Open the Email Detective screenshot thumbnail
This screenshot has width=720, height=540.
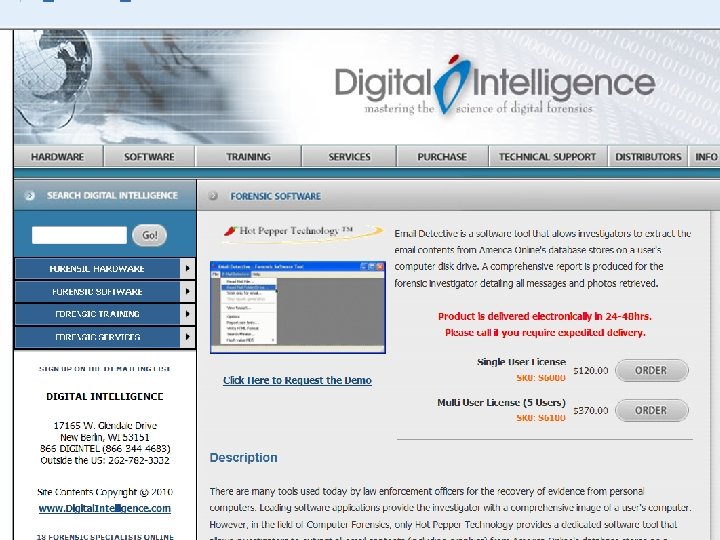tap(298, 307)
